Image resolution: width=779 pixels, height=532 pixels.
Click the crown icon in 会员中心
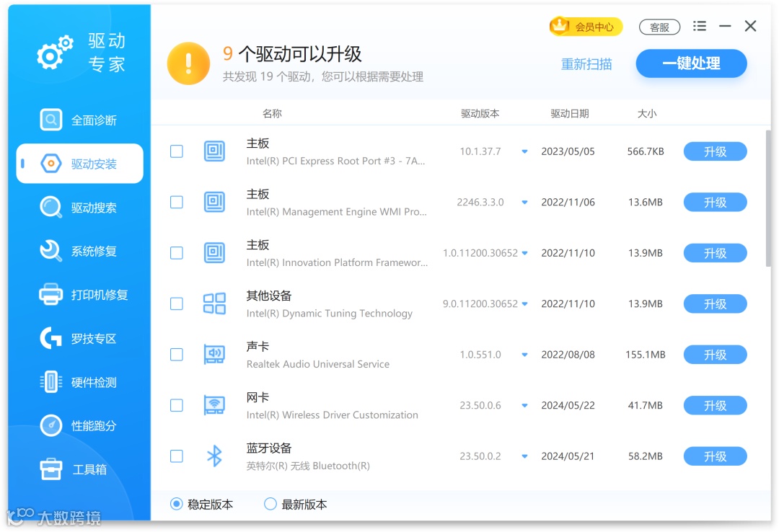(560, 26)
